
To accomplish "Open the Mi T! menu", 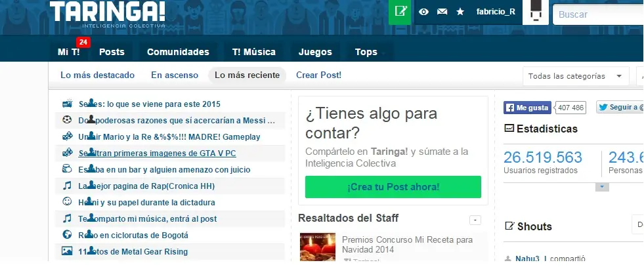I will coord(68,52).
